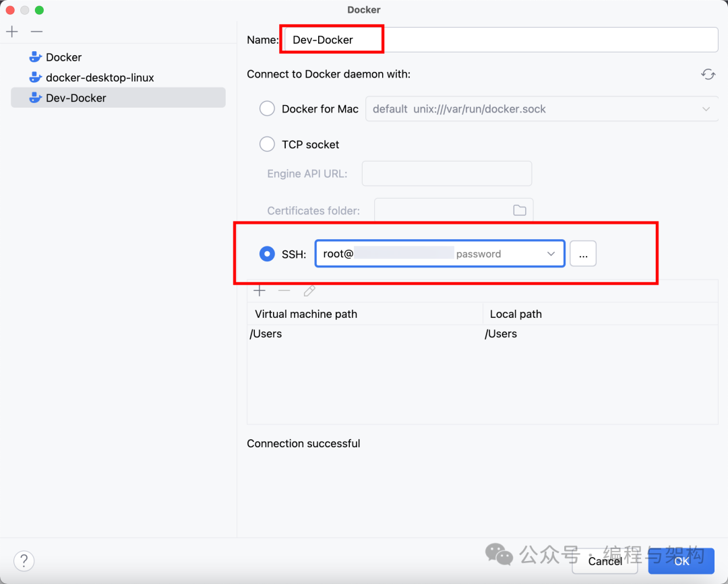
Task: Click the Certificates folder field
Action: point(454,211)
